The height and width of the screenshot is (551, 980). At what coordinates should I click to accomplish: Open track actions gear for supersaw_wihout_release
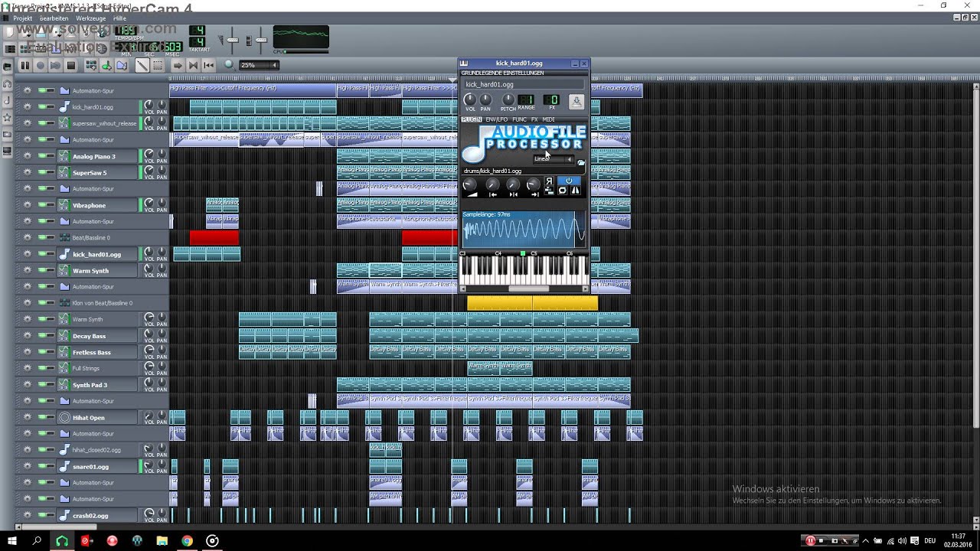point(28,123)
